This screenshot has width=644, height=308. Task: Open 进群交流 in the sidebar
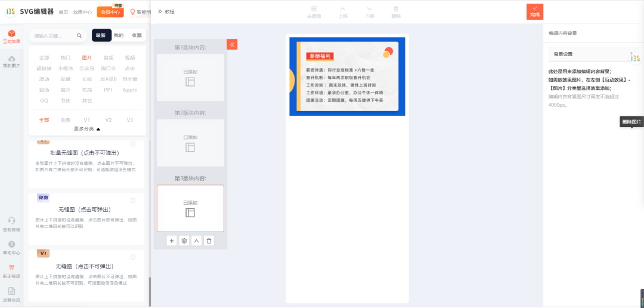click(11, 295)
